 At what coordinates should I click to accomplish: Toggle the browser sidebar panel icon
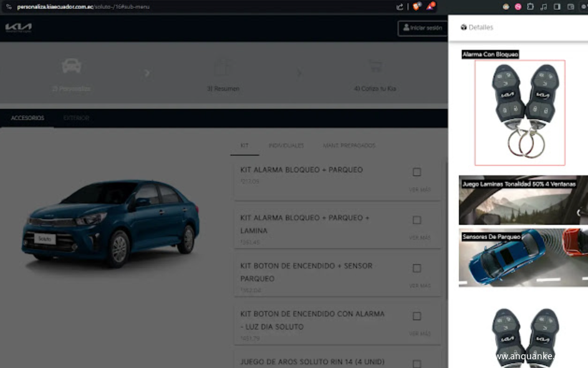pos(557,7)
